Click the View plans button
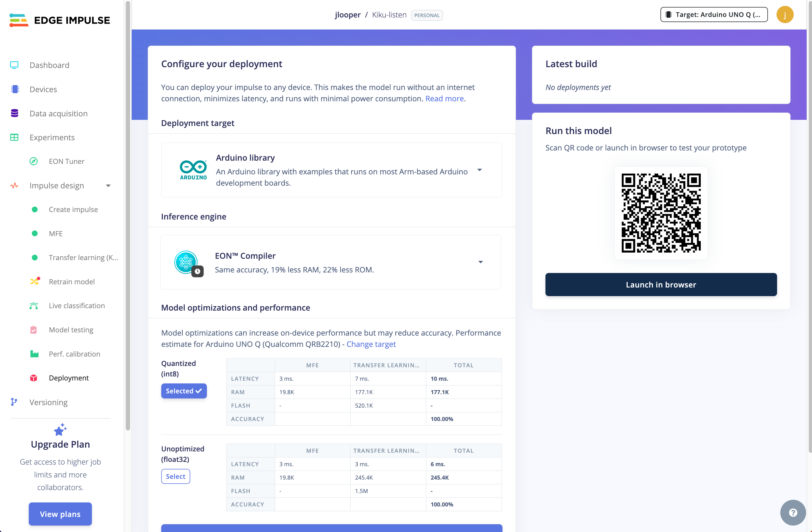 point(60,514)
